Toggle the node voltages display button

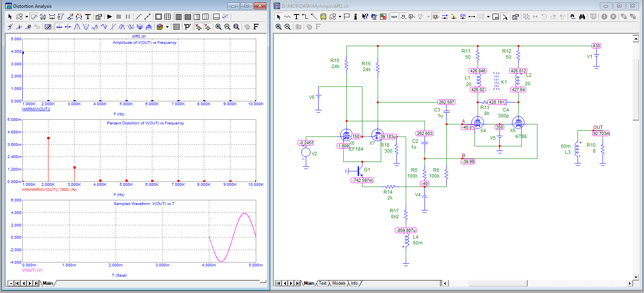[x=436, y=17]
